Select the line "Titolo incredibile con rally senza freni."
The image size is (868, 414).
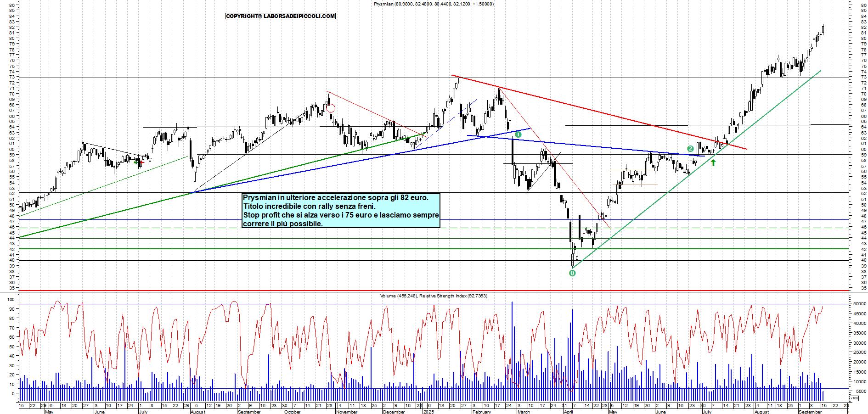[310, 207]
